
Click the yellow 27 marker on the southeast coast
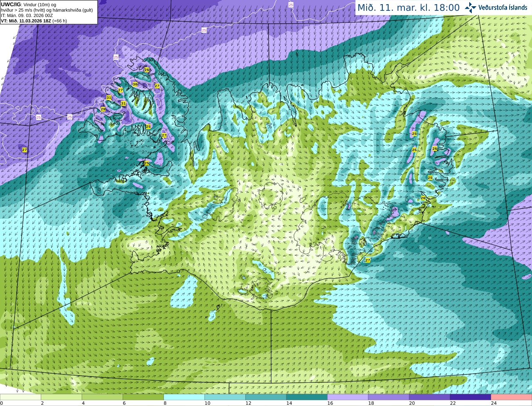click(x=368, y=260)
